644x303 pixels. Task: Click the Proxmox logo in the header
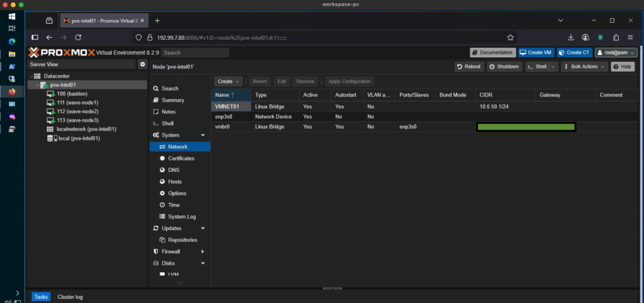62,53
